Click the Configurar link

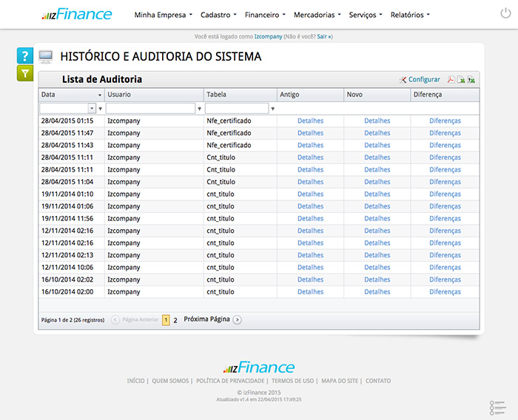(423, 80)
